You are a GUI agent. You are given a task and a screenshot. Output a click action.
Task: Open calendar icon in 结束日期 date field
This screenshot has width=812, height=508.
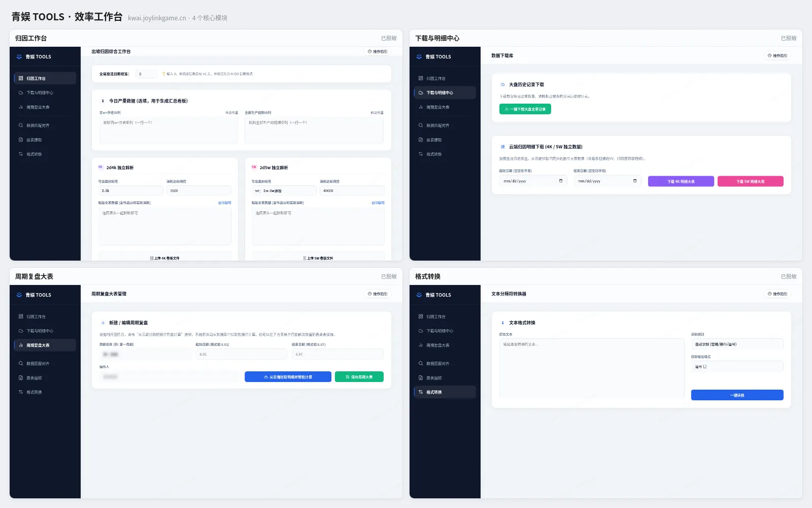[x=635, y=181]
